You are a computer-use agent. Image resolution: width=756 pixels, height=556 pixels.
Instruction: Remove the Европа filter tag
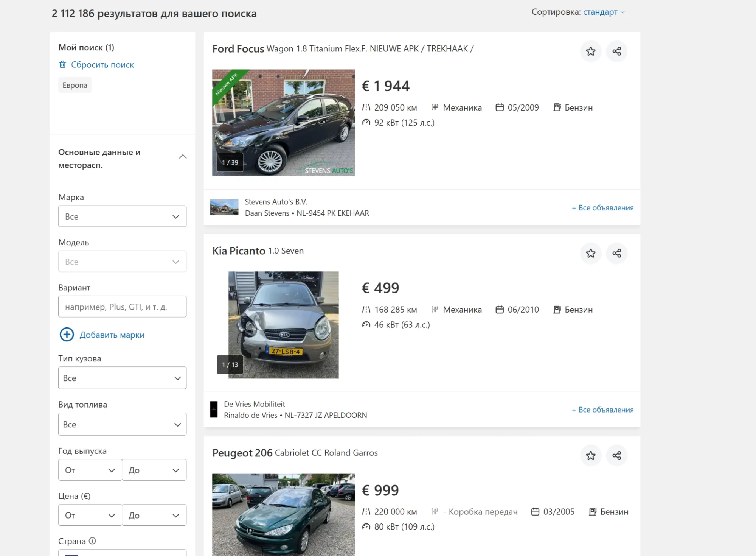pyautogui.click(x=75, y=85)
